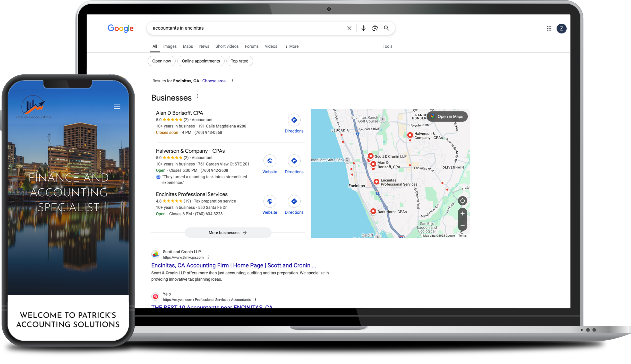Click the magnifying glass search icon

(386, 28)
